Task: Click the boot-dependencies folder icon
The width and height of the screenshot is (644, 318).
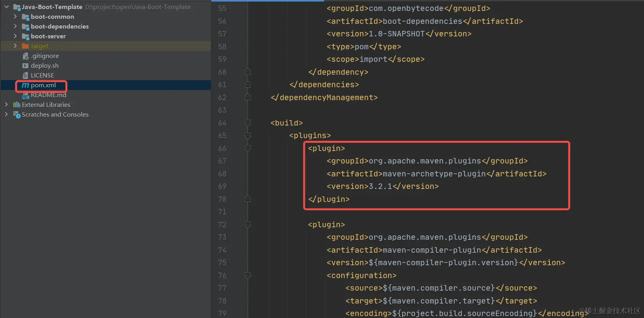Action: (25, 27)
